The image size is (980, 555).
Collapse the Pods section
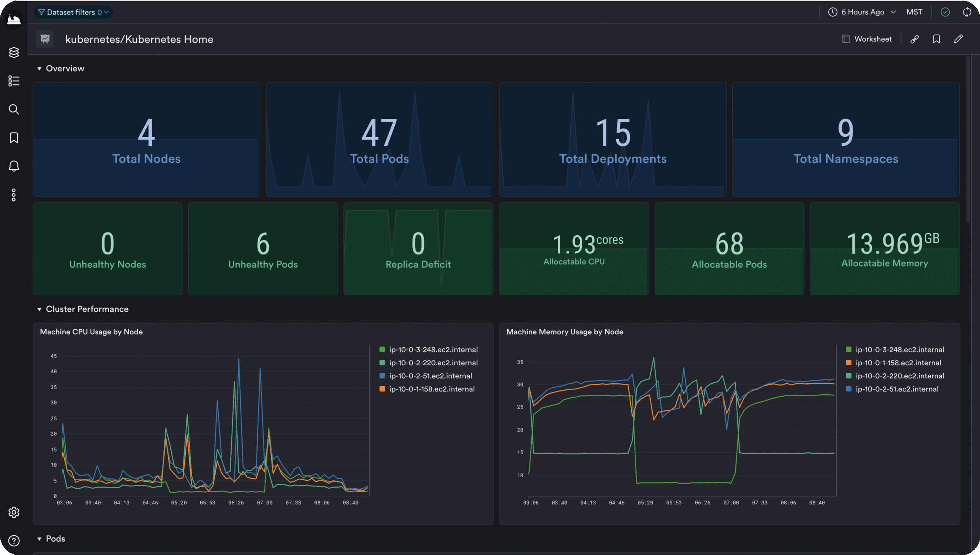39,539
